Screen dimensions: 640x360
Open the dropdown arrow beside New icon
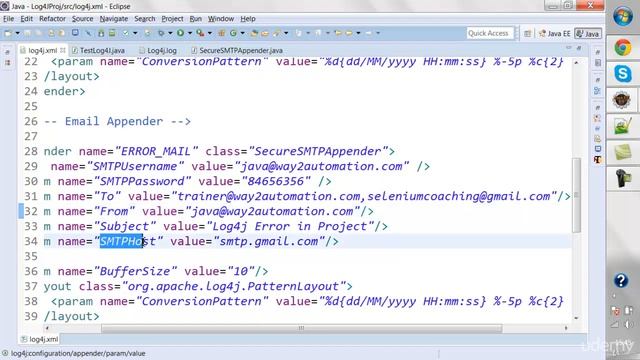tap(17, 33)
